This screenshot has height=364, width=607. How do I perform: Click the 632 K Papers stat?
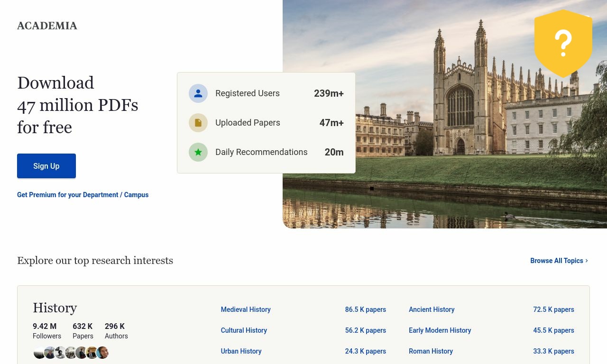[83, 331]
